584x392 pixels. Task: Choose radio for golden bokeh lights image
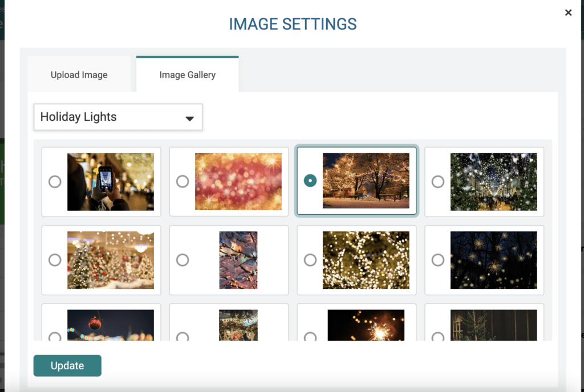click(310, 260)
